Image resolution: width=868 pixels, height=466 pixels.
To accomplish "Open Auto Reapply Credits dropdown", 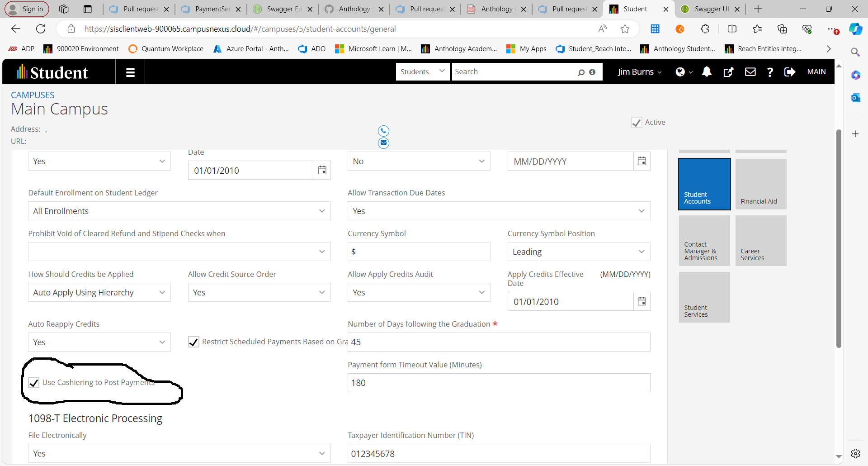I will 99,342.
